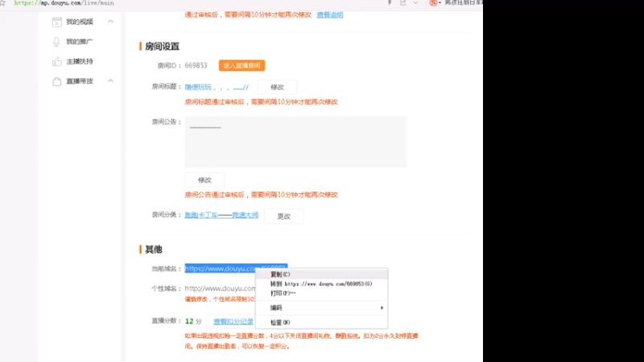Image resolution: width=644 pixels, height=362 pixels.
Task: Open 主播扶持 sidebar item
Action: tap(80, 61)
